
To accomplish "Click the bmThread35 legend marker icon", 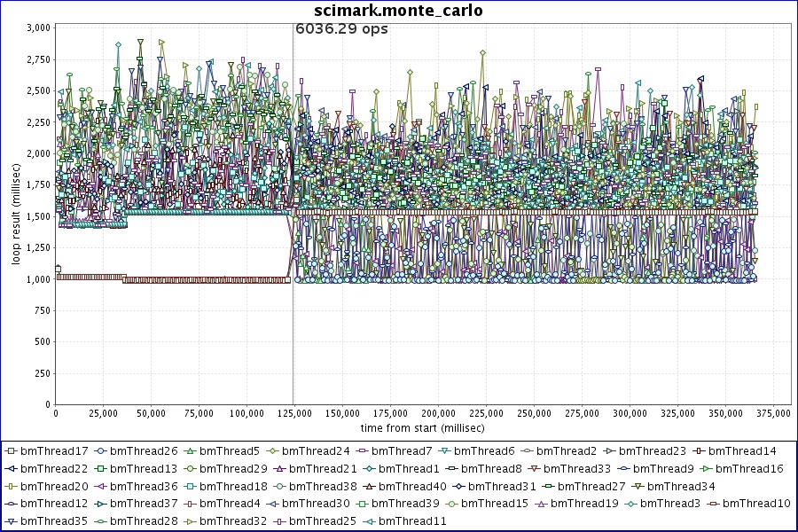I will pos(12,521).
